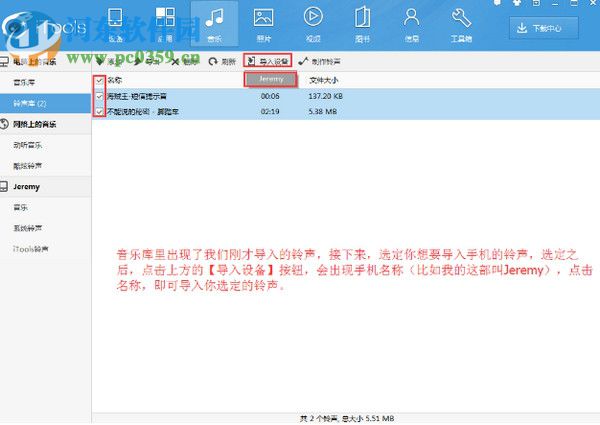Click the ringtone name 海贼王 短信提示音
Viewport: 600px width, 425px height.
pyautogui.click(x=137, y=96)
